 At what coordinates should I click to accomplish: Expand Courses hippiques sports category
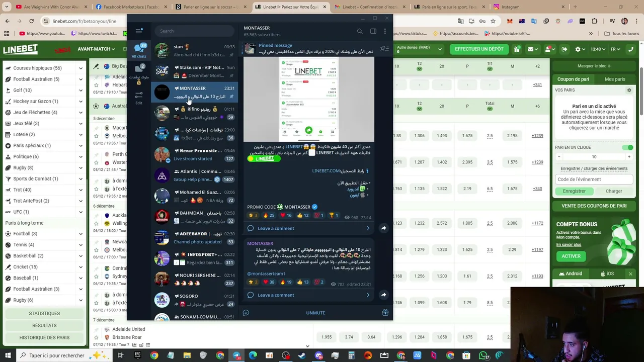(80, 68)
